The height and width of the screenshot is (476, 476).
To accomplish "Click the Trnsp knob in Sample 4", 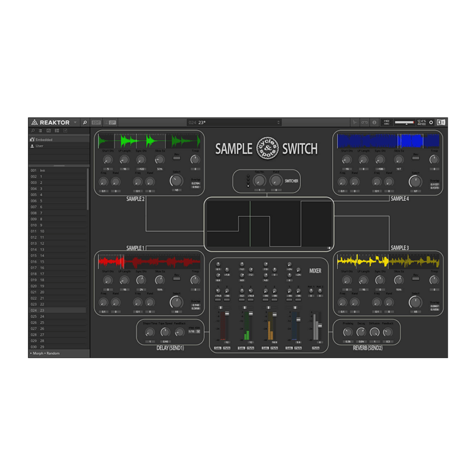I will (434, 160).
